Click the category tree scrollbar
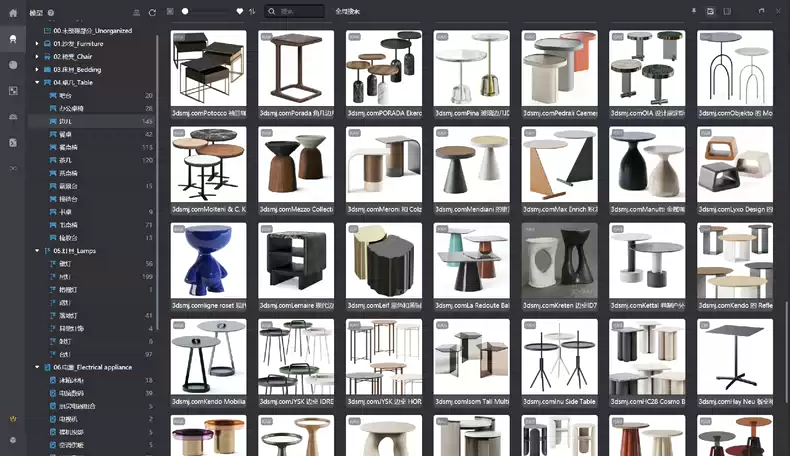 157,181
